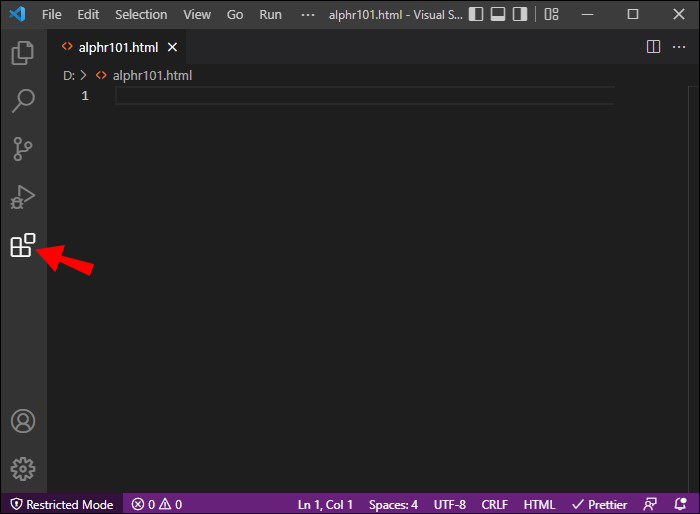
Task: Open the Source Control view
Action: [x=22, y=149]
